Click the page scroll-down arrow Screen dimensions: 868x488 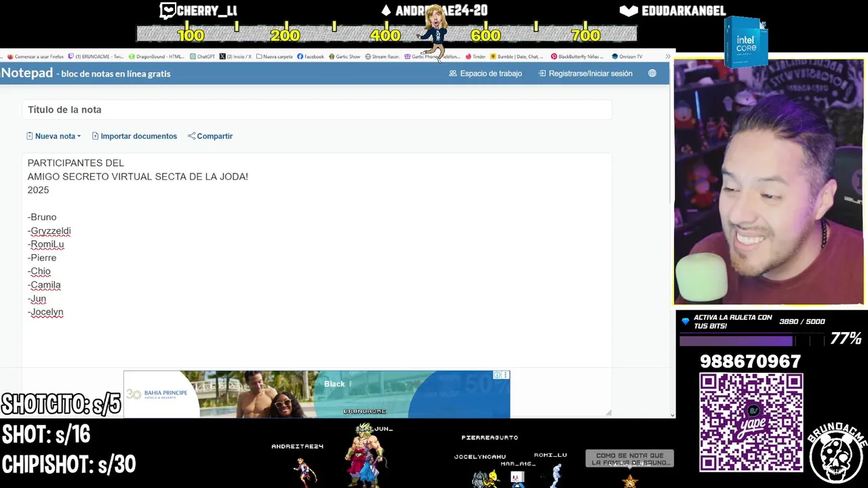coord(672,415)
